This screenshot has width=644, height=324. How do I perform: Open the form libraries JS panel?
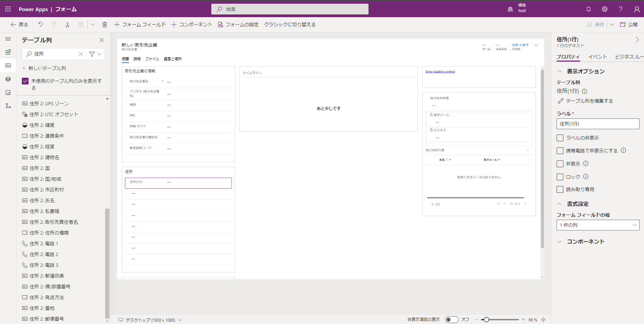point(8,93)
